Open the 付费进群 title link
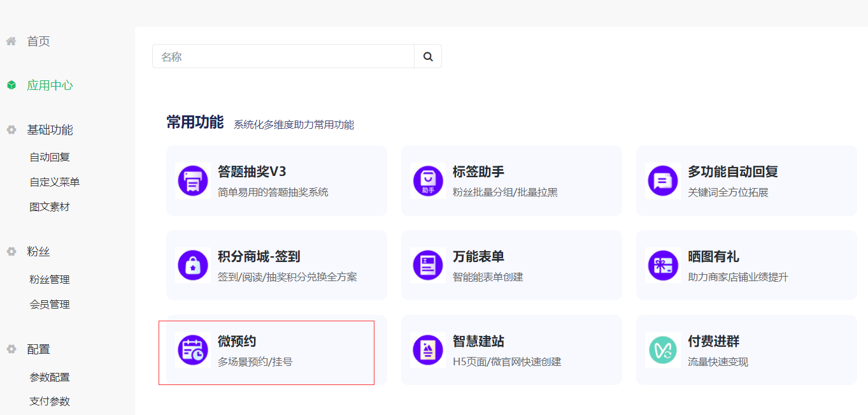The image size is (868, 415). click(x=713, y=341)
